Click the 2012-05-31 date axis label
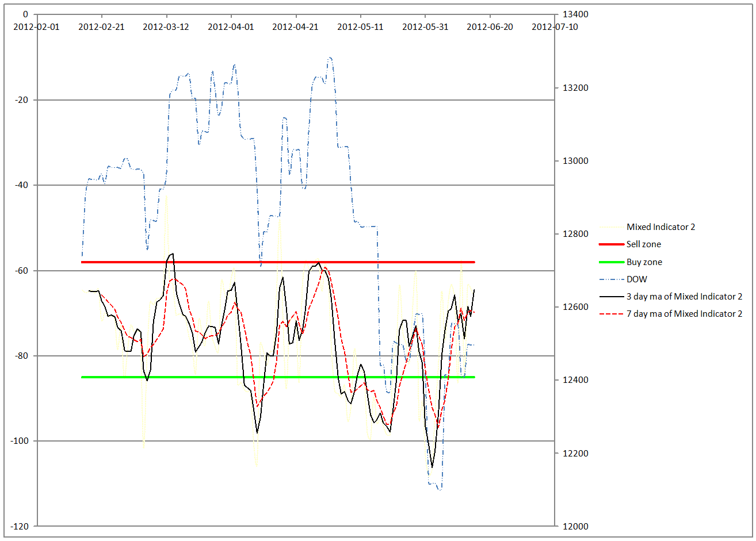 pos(425,26)
